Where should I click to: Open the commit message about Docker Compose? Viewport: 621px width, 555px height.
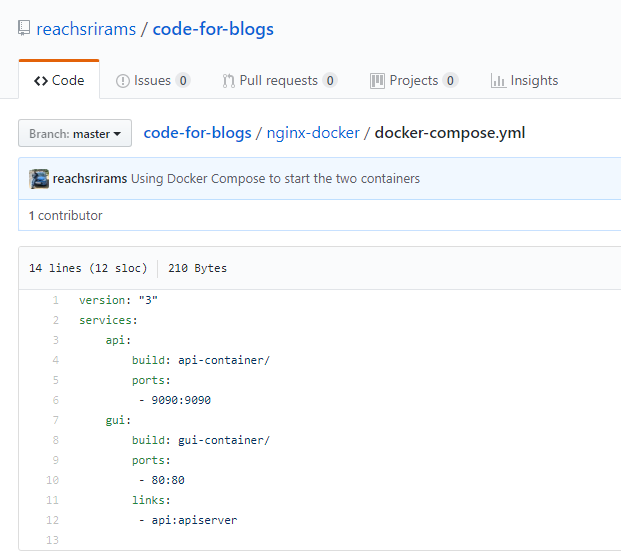pyautogui.click(x=275, y=179)
